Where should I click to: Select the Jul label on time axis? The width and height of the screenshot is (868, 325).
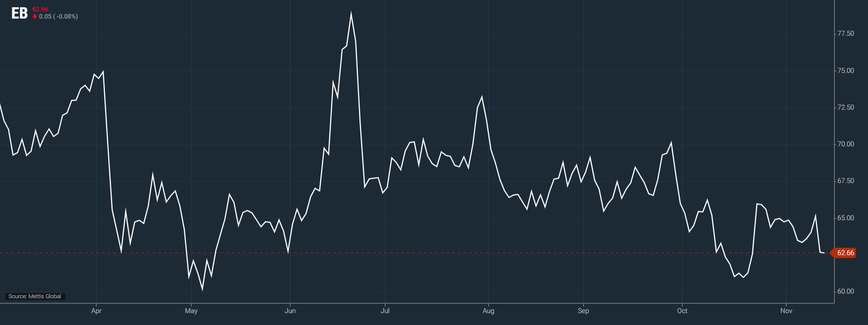385,311
